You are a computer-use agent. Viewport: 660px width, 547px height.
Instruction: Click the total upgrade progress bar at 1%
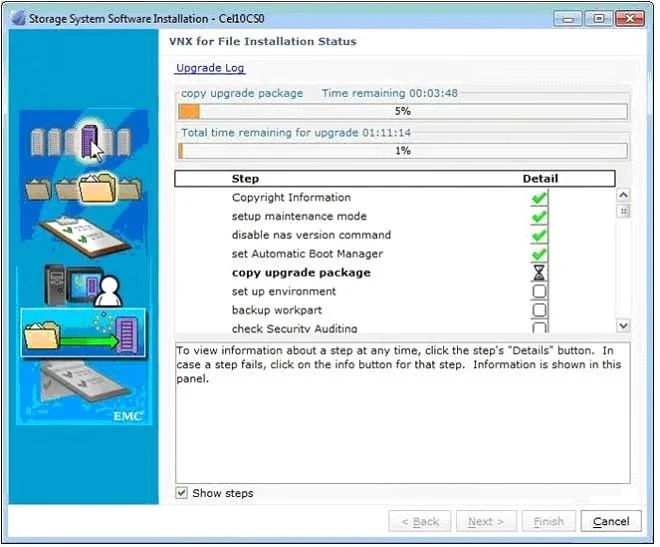[x=403, y=151]
